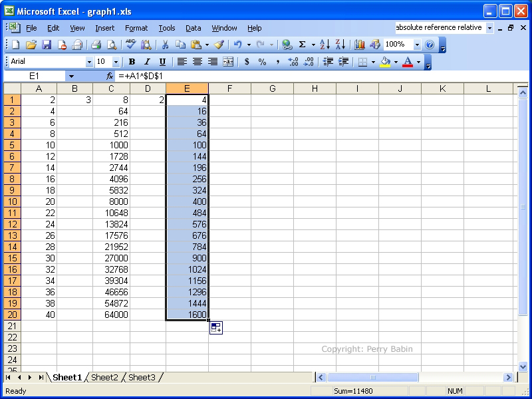Screen dimensions: 532x399
Task: Click the New workbook icon
Action: point(15,45)
